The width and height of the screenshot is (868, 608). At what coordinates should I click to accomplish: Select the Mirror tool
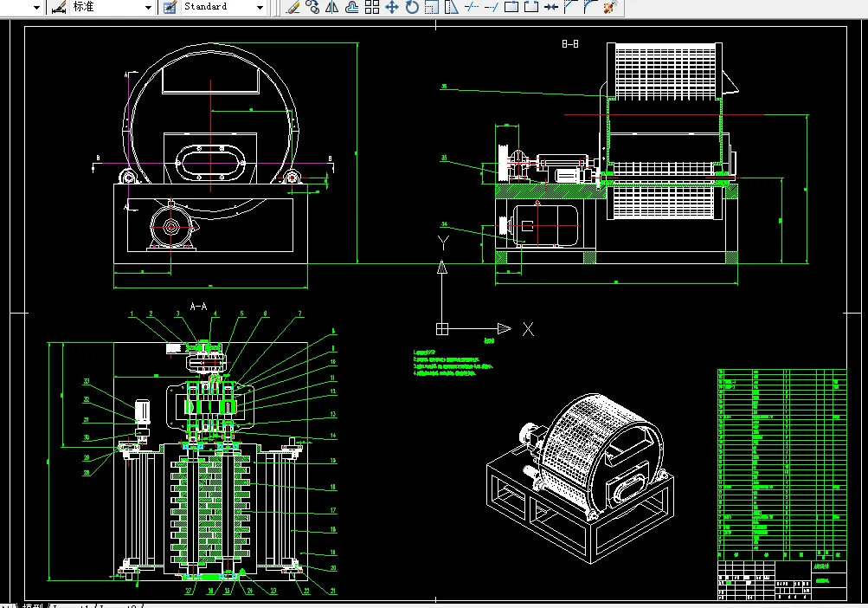(x=332, y=7)
